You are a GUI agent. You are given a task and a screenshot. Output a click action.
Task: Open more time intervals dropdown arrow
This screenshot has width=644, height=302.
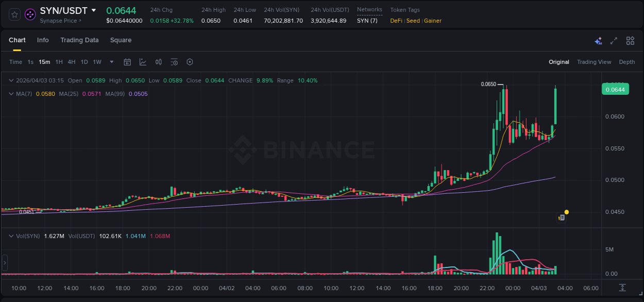(x=111, y=62)
